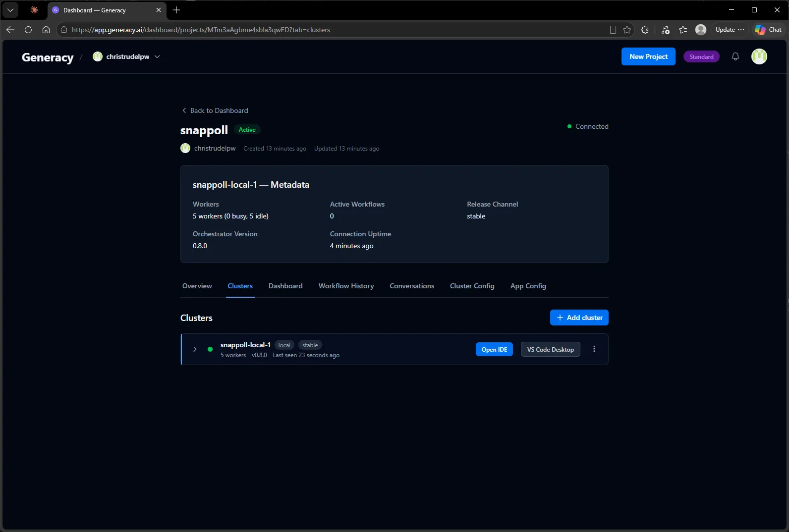Click Open IDE for snappoll-local-1
Screen dimensions: 789x532
tap(494, 349)
